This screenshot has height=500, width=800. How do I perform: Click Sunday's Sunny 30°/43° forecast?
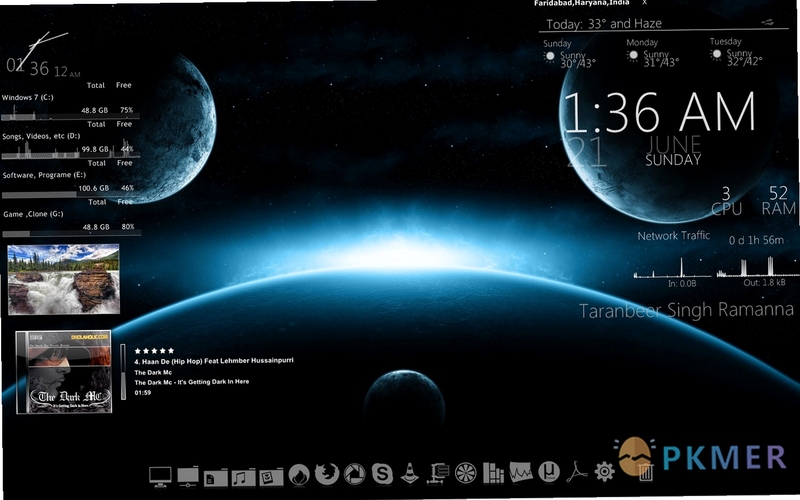(x=569, y=54)
